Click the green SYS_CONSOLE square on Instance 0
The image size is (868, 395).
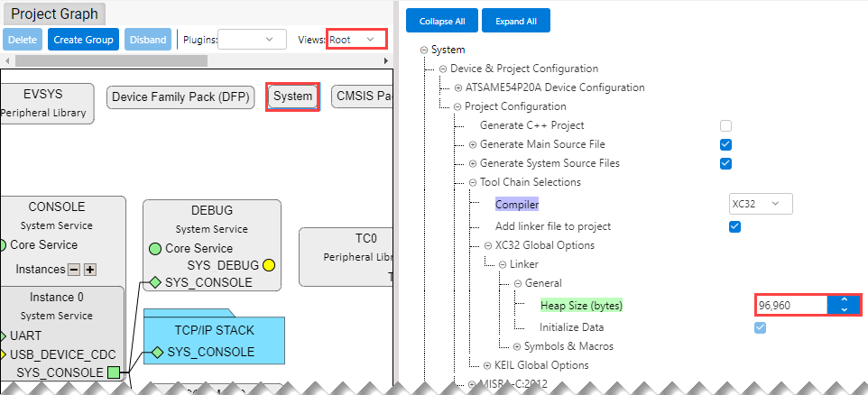point(113,372)
